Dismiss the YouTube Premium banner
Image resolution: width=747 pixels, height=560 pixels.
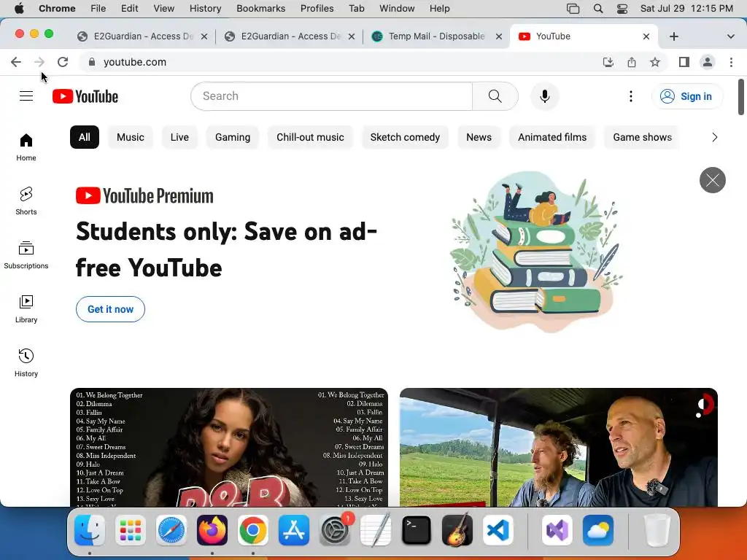(x=712, y=180)
